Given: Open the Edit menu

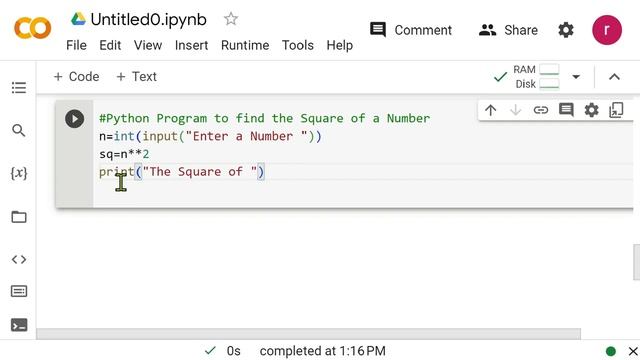Looking at the screenshot, I should 110,45.
